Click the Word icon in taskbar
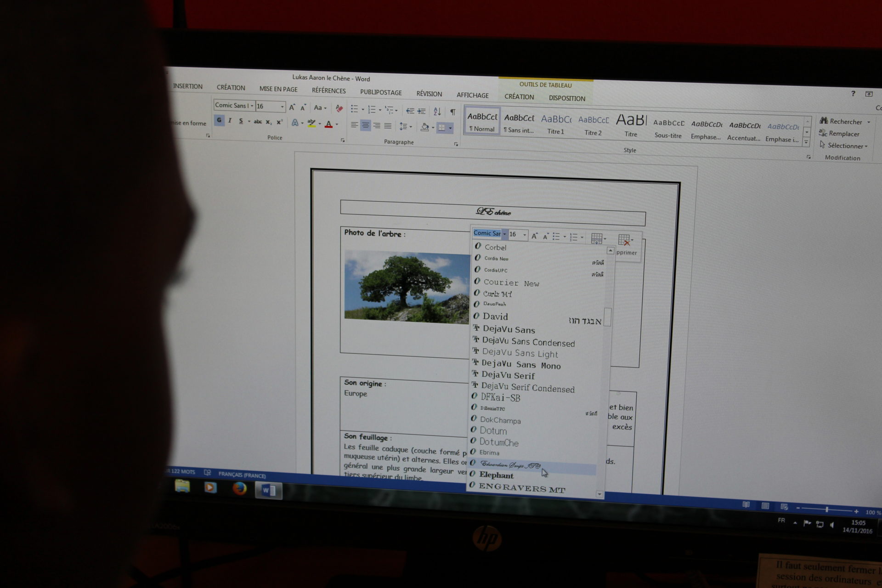Viewport: 882px width, 588px height. [268, 491]
